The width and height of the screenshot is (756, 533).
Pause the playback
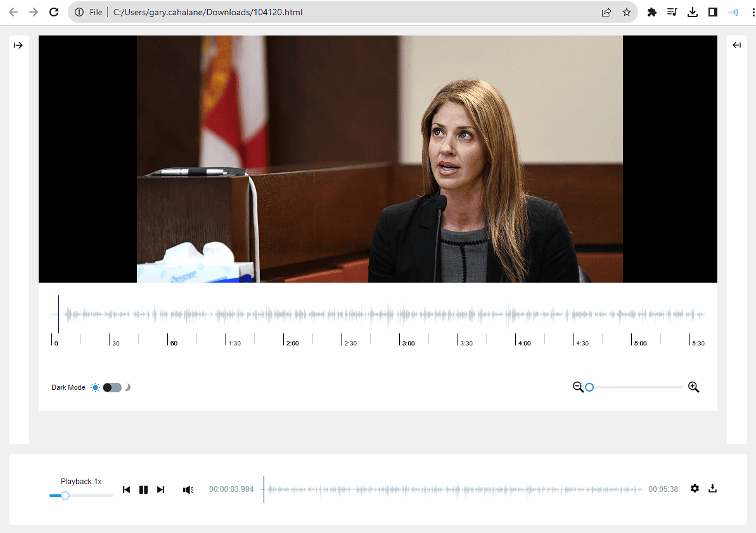pyautogui.click(x=143, y=490)
